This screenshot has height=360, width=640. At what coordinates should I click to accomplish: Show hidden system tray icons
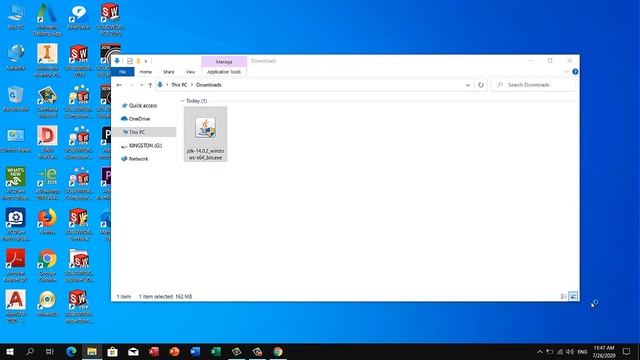point(540,351)
